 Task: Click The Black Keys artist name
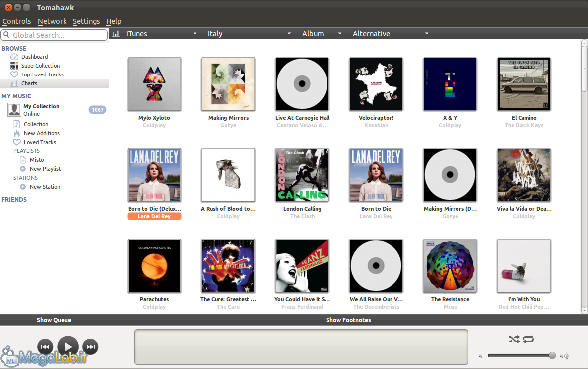(524, 125)
